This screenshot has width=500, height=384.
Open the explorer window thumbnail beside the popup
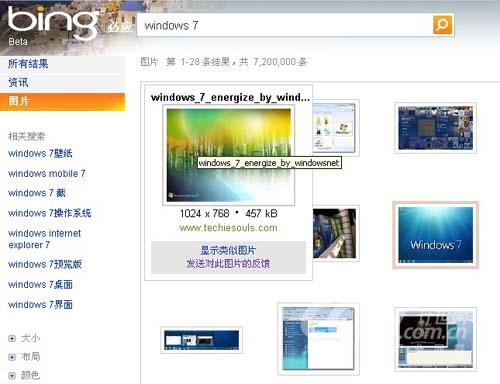pyautogui.click(x=335, y=128)
